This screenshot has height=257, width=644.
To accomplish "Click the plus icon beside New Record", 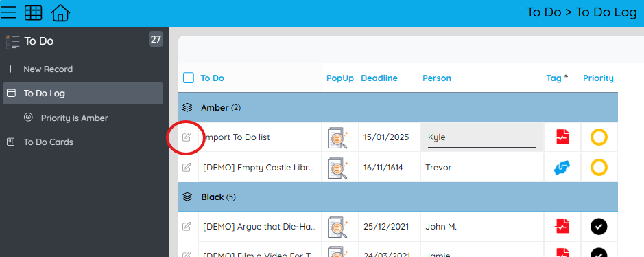I will tap(11, 69).
